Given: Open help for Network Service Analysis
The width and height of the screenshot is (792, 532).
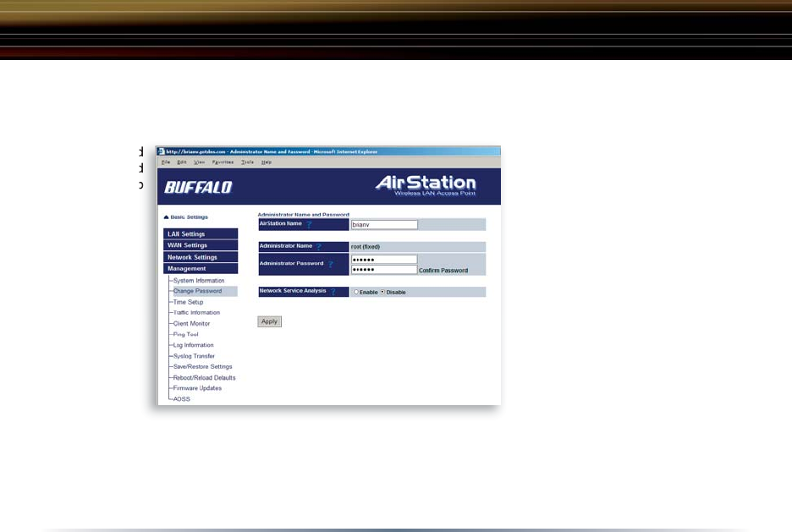Looking at the screenshot, I should (333, 292).
